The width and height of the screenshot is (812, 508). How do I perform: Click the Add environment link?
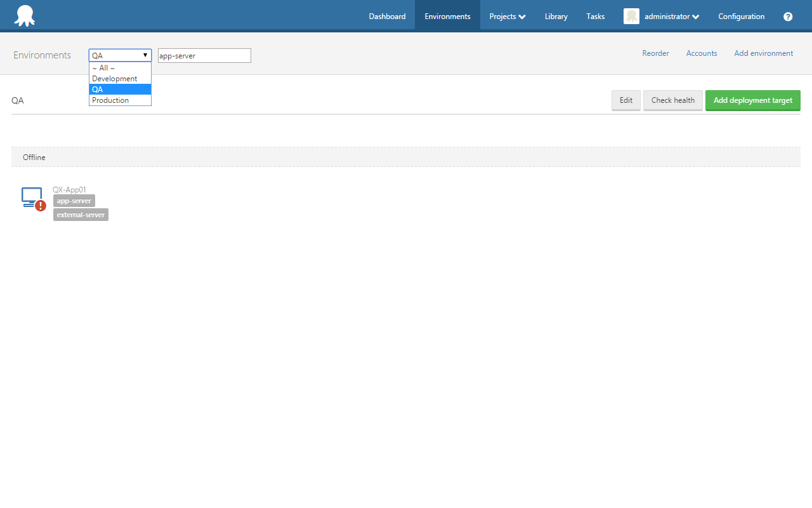[763, 53]
